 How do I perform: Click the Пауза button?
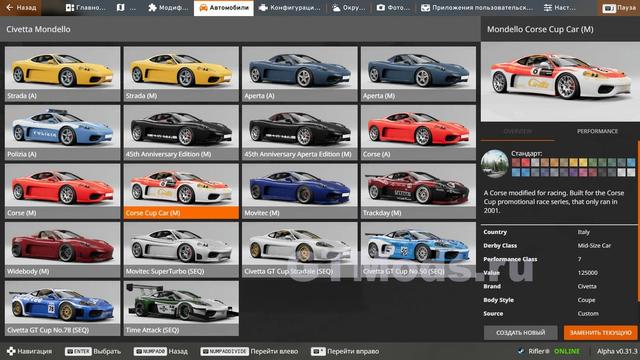(619, 8)
